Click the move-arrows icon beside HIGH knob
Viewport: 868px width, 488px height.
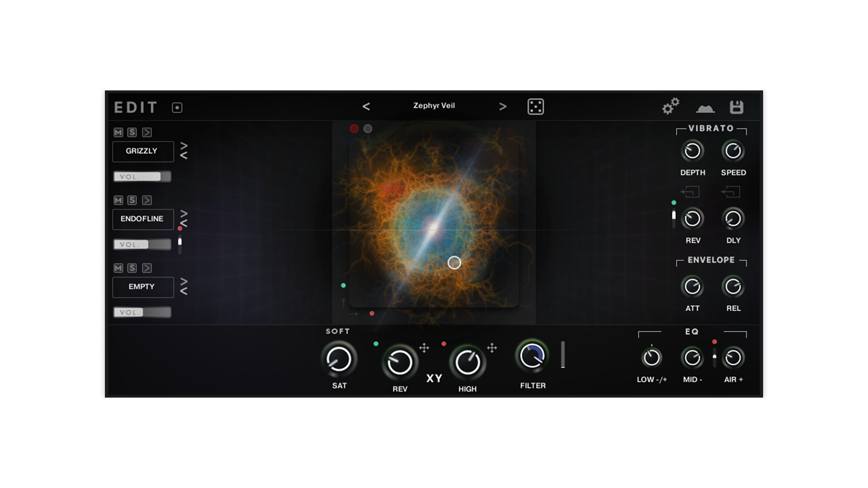(x=492, y=347)
